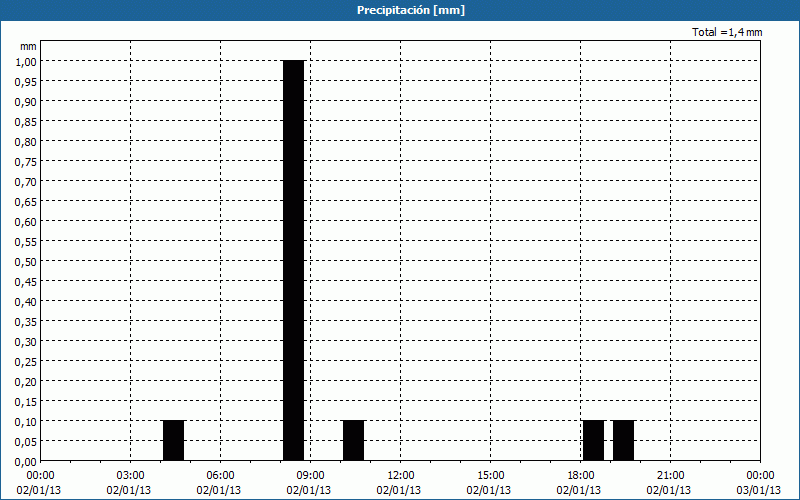Click the '0,50' y-axis value
The height and width of the screenshot is (500, 800).
pos(26,262)
